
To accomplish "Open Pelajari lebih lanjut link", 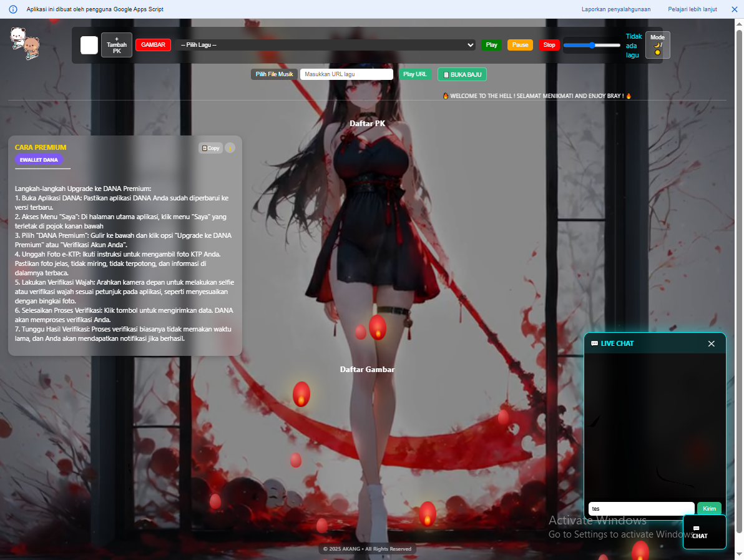I will pos(692,9).
